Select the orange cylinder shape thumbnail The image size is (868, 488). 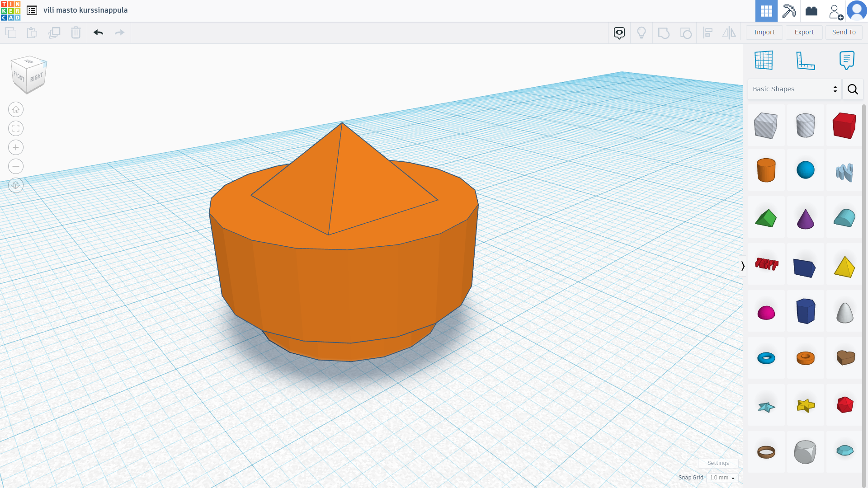pyautogui.click(x=765, y=170)
